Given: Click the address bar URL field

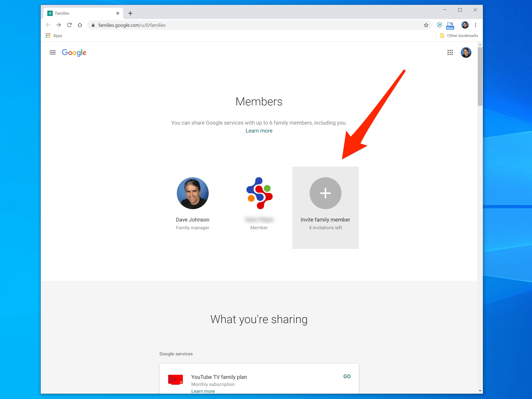Looking at the screenshot, I should pos(241,25).
